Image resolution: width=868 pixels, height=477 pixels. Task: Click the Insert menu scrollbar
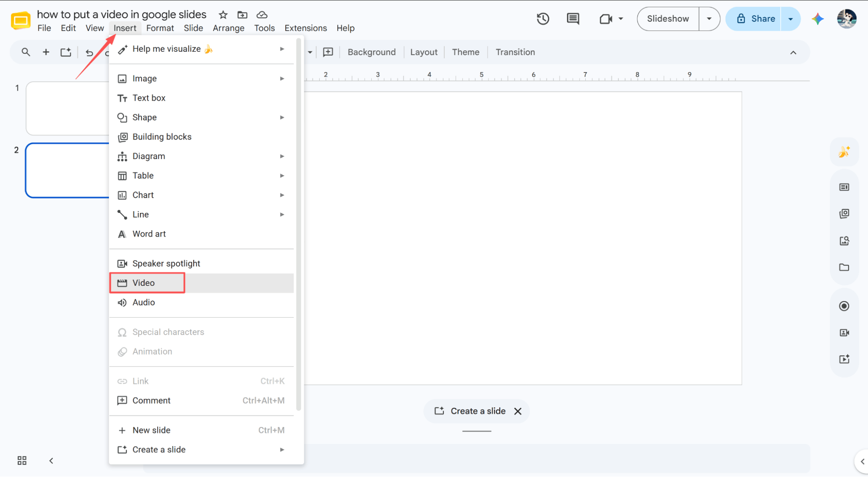[298, 225]
